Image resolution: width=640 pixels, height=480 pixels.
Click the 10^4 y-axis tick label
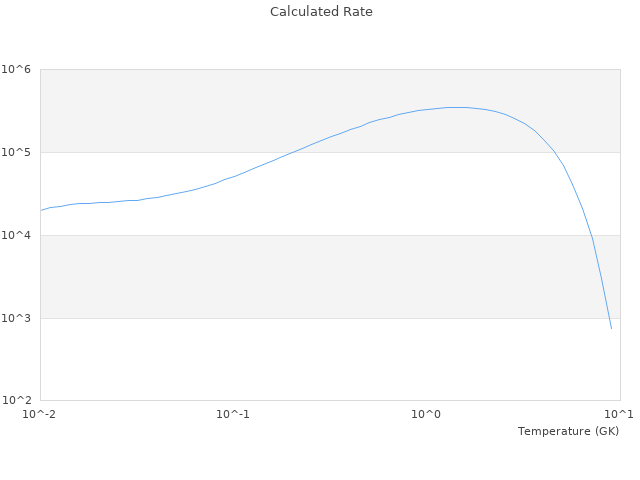(x=17, y=235)
